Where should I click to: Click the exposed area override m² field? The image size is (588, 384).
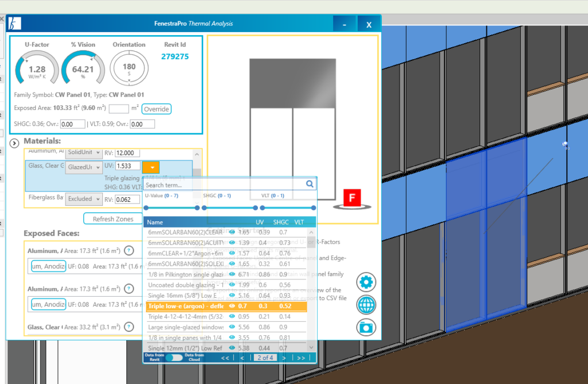(x=119, y=109)
